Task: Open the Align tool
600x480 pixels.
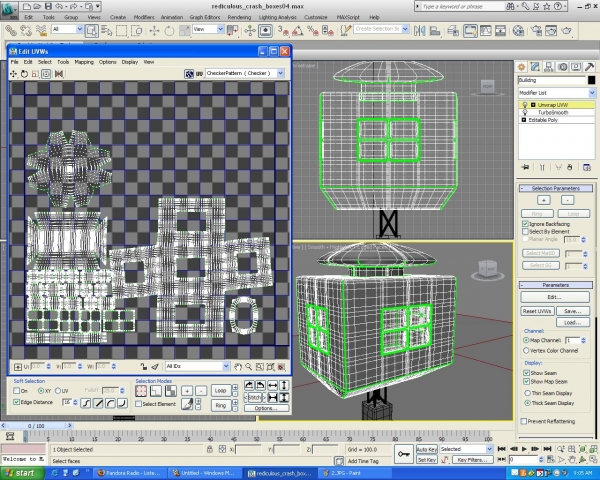Action: (x=435, y=31)
